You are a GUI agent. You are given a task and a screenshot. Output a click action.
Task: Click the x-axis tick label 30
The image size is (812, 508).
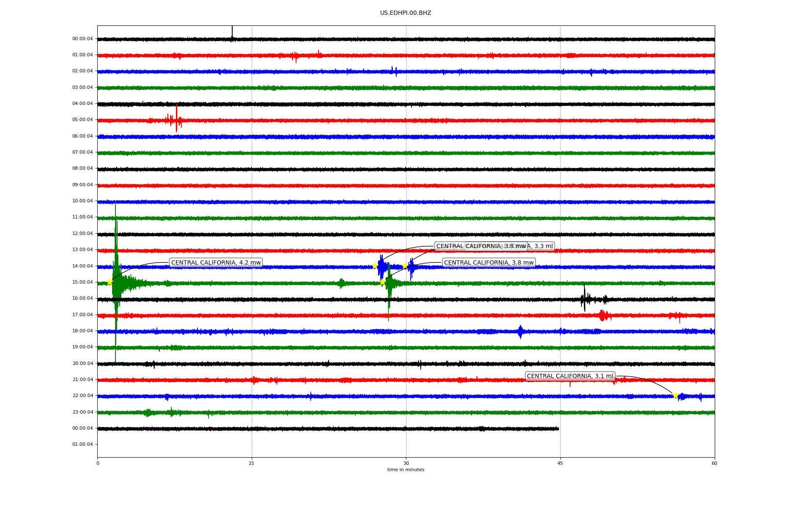point(406,463)
